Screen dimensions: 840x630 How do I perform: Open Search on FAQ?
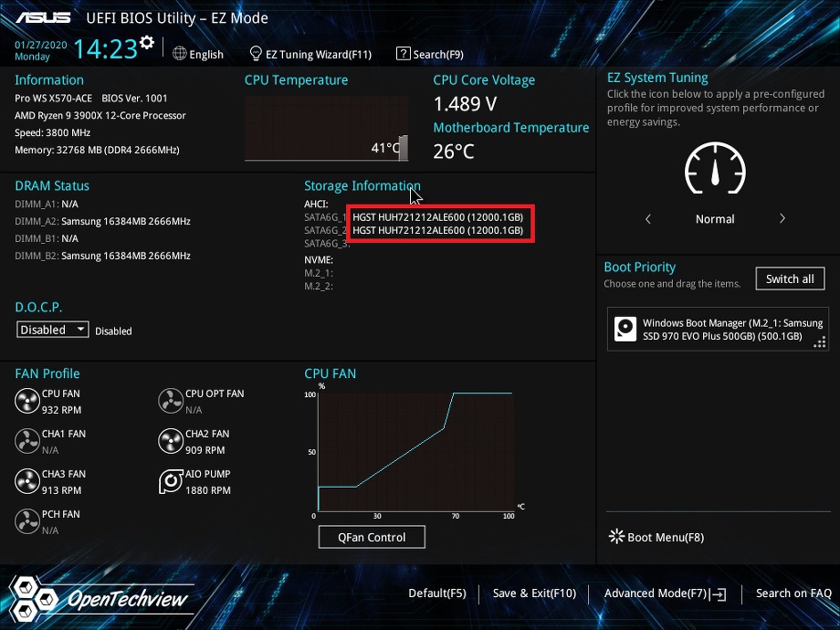click(793, 593)
